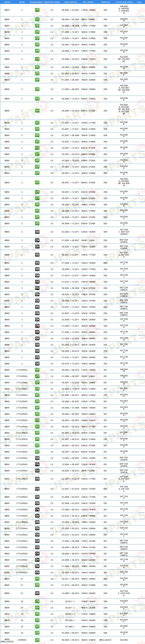Screen dimensions: 145x644
Task: Click the Lata produkcji column header
Action: point(70,2)
